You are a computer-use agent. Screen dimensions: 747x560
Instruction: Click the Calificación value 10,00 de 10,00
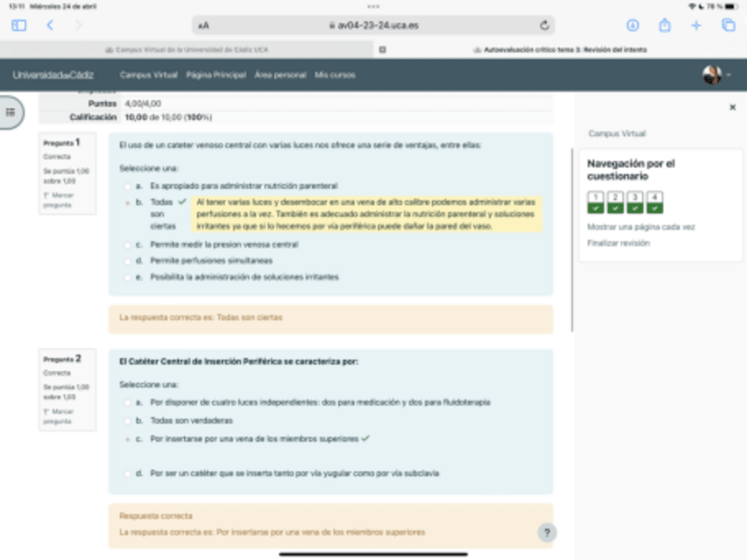[168, 117]
